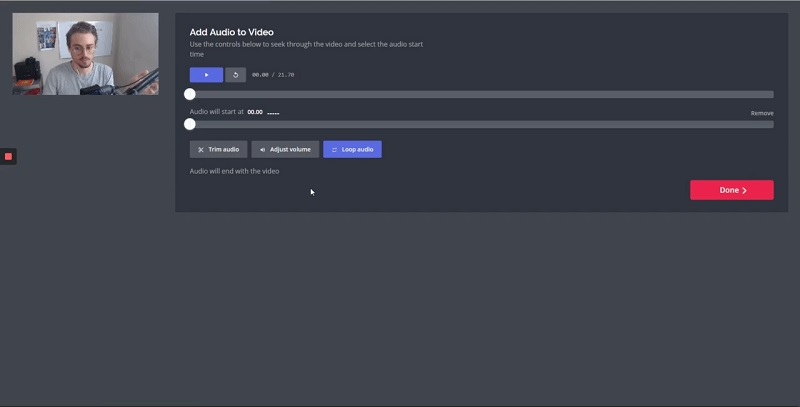This screenshot has width=800, height=407.
Task: Toggle the Loop audio option
Action: click(x=352, y=149)
